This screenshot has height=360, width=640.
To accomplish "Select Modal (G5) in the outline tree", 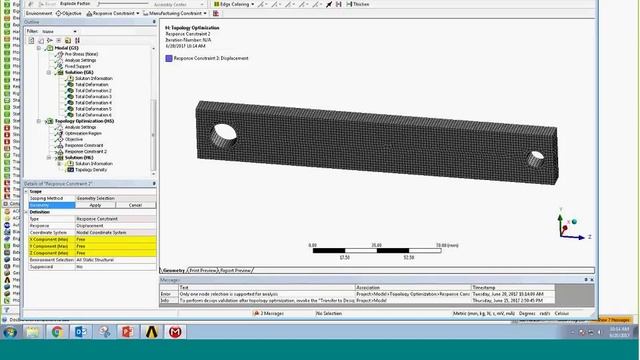I will 66,48.
